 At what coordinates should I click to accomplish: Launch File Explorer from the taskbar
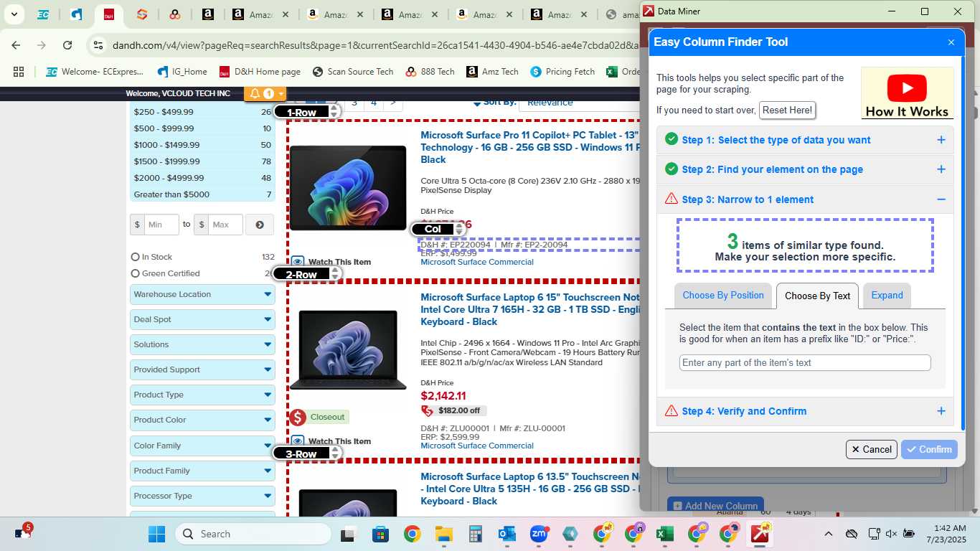click(x=443, y=534)
